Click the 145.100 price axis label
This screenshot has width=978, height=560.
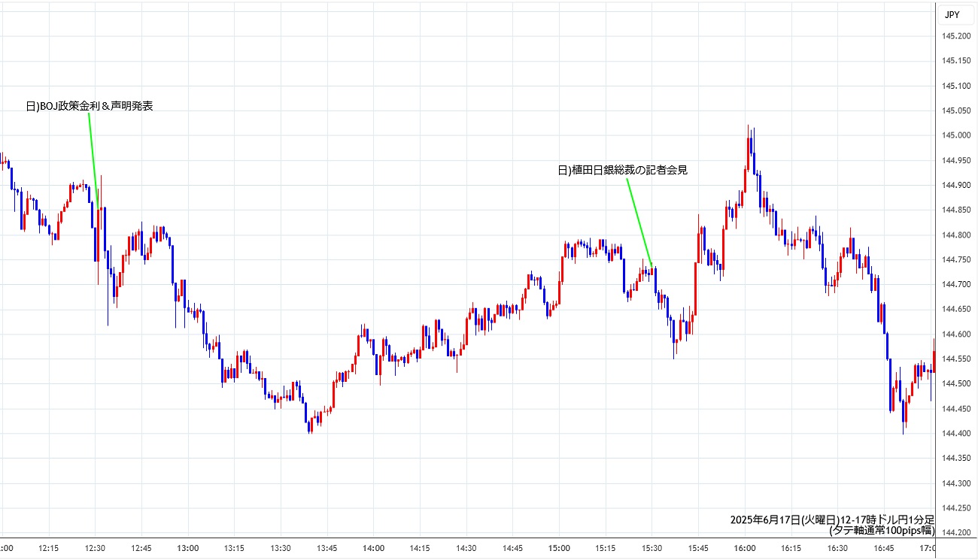(x=957, y=86)
